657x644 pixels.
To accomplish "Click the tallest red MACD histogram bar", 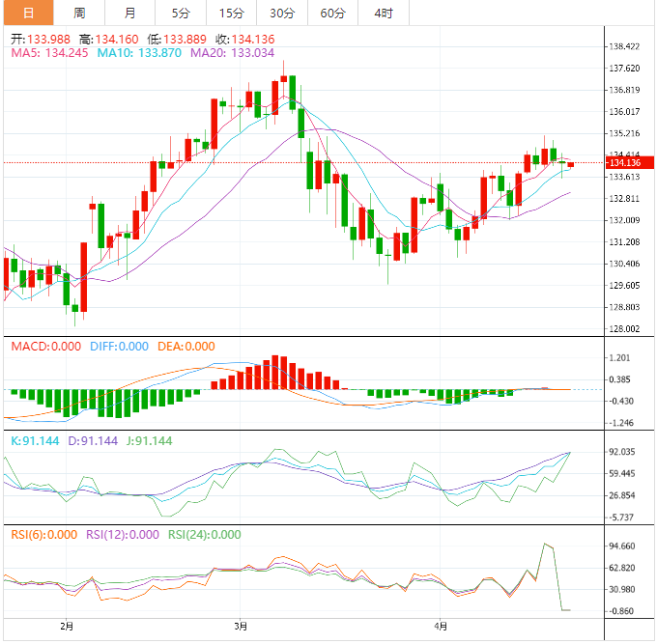I will click(274, 373).
